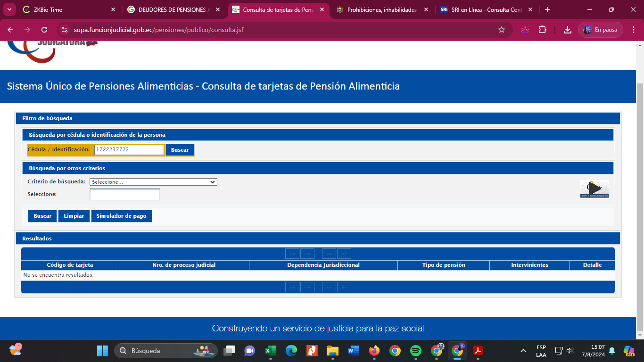Click the page vertical scrollbar
The width and height of the screenshot is (644, 362).
pos(640,189)
